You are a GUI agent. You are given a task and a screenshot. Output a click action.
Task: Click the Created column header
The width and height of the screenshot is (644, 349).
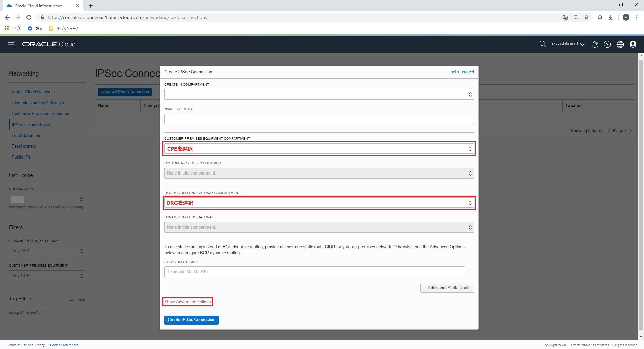coord(574,106)
